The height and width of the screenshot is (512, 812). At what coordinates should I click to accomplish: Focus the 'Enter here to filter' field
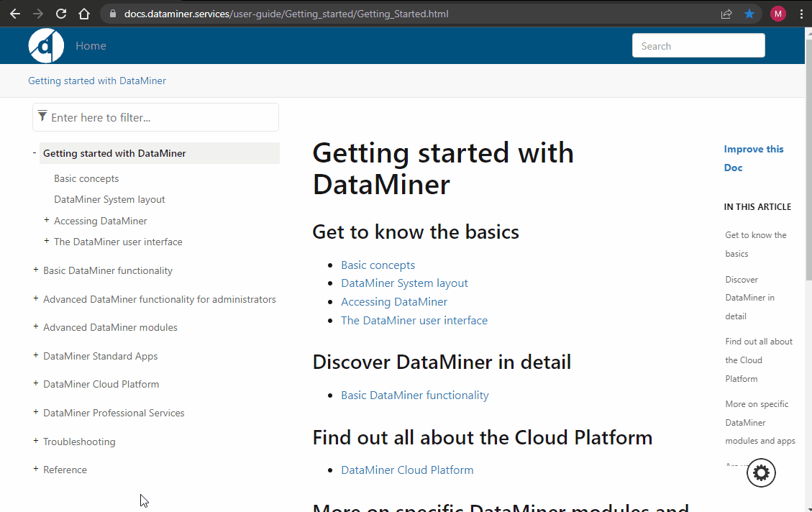coord(155,117)
